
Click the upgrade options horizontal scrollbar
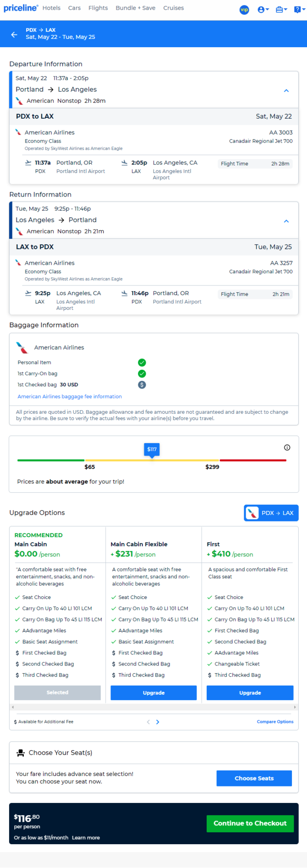153,707
